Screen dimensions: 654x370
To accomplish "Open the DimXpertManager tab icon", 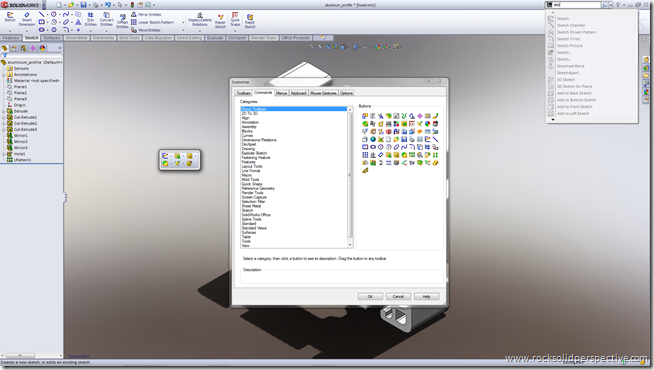I will point(33,48).
